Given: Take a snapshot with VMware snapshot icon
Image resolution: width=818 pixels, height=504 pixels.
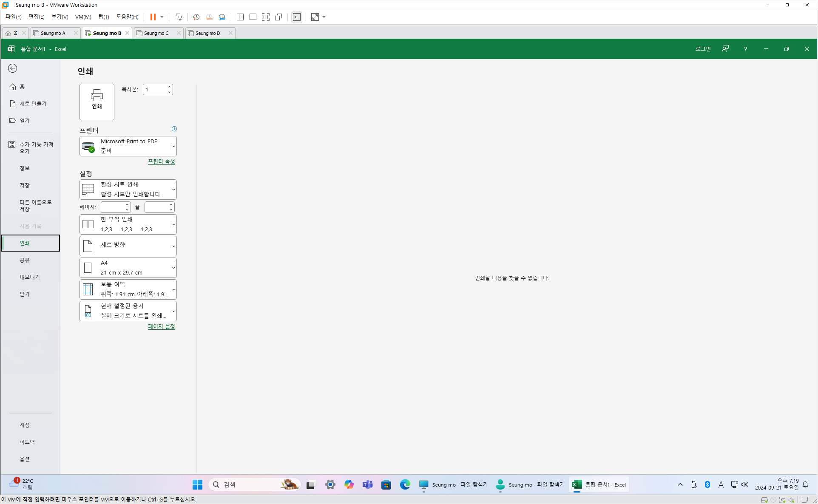Looking at the screenshot, I should pyautogui.click(x=196, y=17).
